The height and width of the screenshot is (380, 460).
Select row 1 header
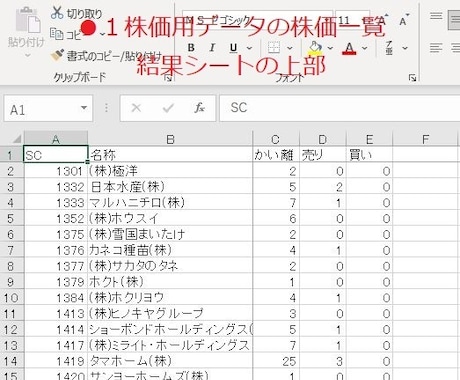[x=11, y=155]
